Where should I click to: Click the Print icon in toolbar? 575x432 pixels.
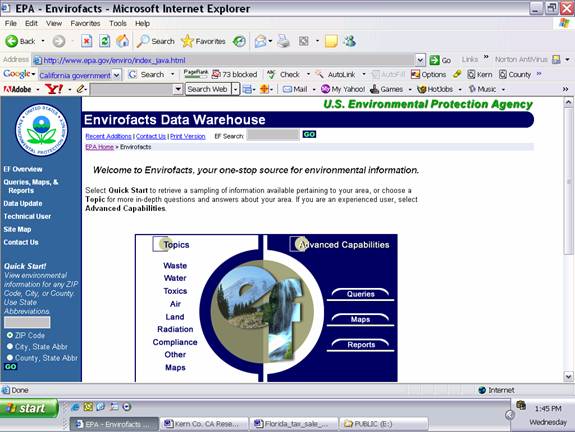click(283, 41)
